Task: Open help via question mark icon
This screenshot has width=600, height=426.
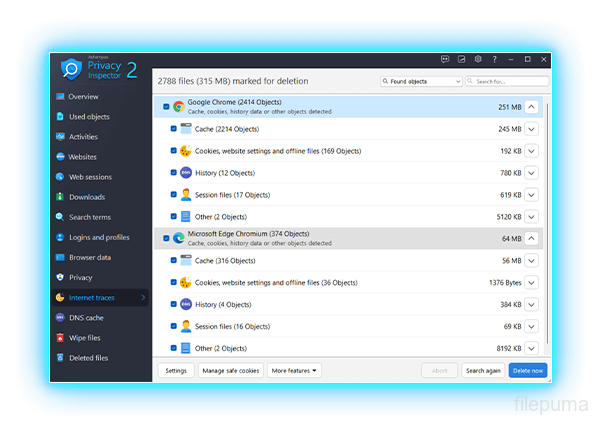Action: click(x=494, y=59)
